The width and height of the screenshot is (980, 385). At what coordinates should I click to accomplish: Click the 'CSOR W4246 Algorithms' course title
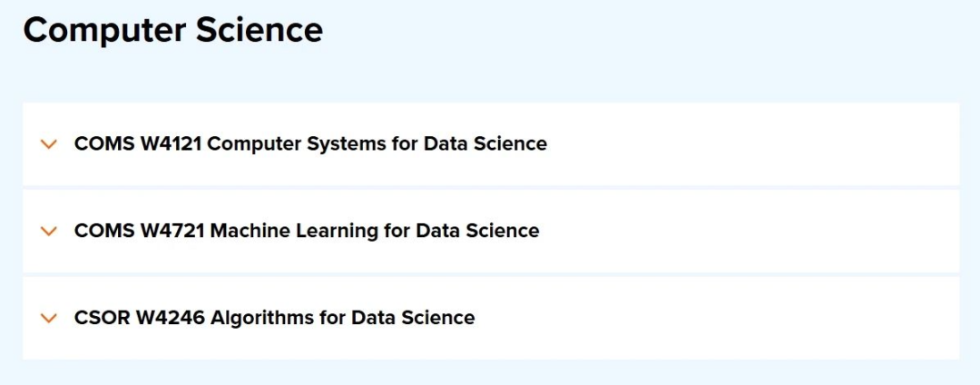coord(274,319)
